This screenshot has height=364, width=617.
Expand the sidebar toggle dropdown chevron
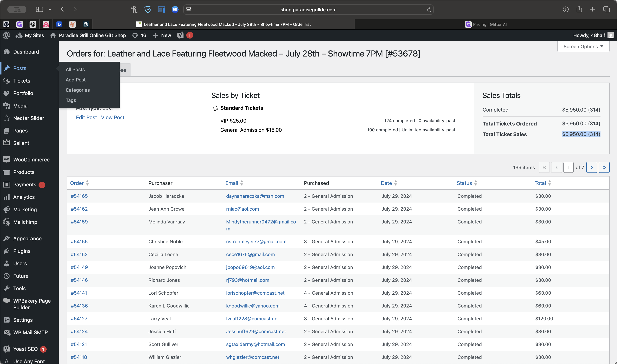click(50, 10)
